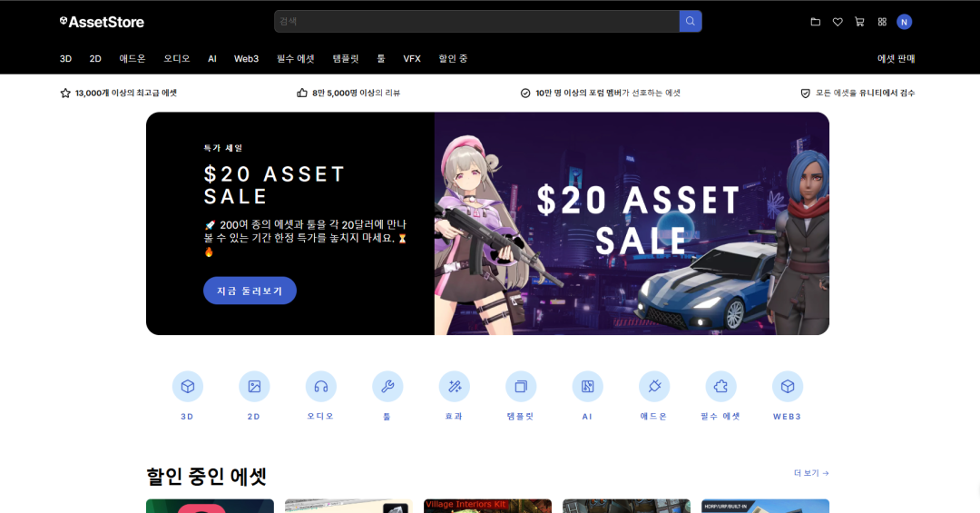Click the $20 ASSET SALE heading text
980x513 pixels.
point(274,185)
